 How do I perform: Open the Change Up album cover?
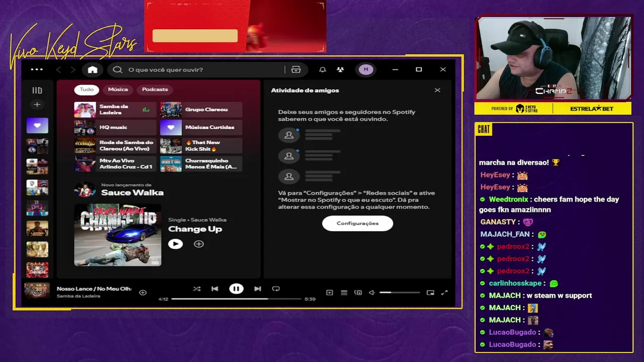coord(118,235)
